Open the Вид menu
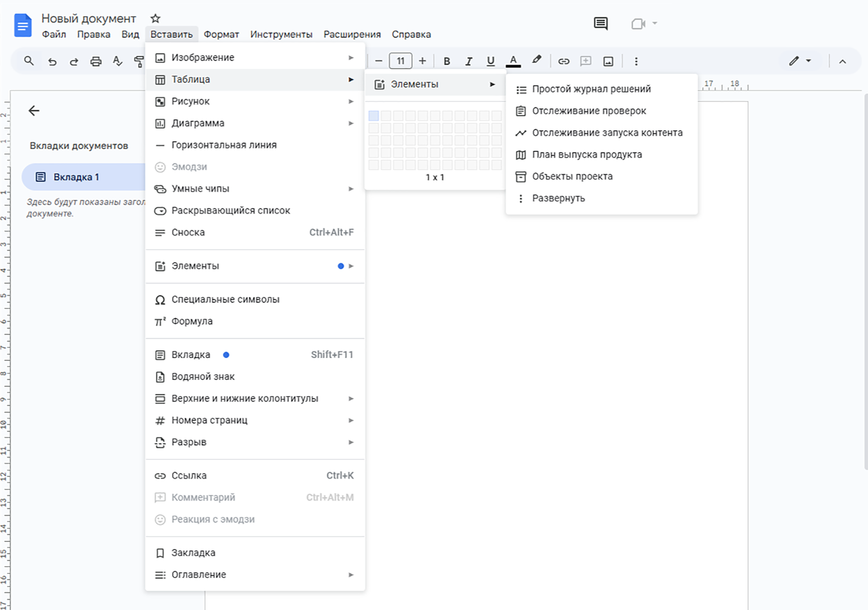The width and height of the screenshot is (868, 610). tap(130, 34)
